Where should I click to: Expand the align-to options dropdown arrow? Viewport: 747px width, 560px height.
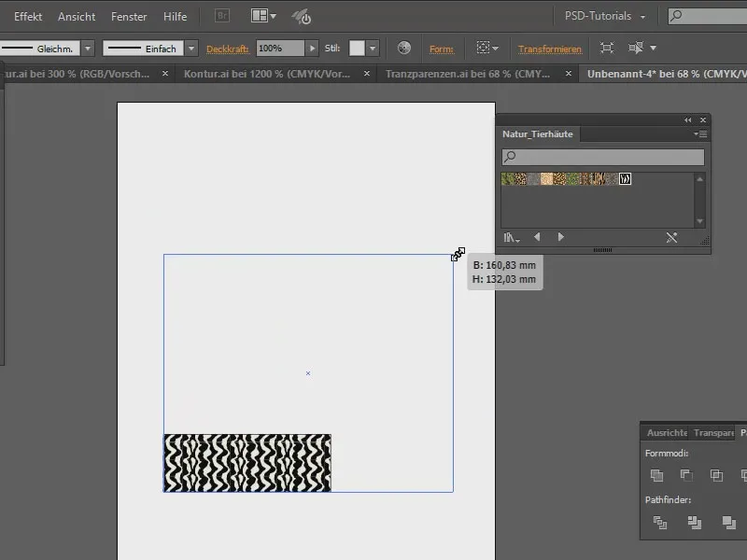[496, 49]
